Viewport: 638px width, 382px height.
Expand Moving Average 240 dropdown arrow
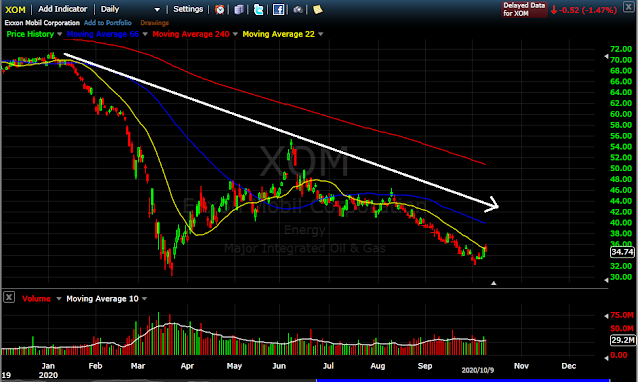[235, 34]
